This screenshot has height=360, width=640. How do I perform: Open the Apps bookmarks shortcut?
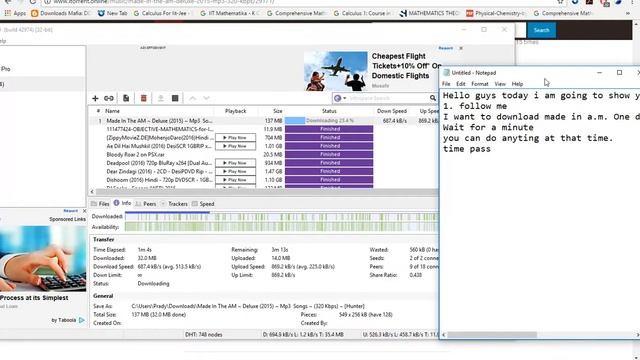(x=15, y=13)
